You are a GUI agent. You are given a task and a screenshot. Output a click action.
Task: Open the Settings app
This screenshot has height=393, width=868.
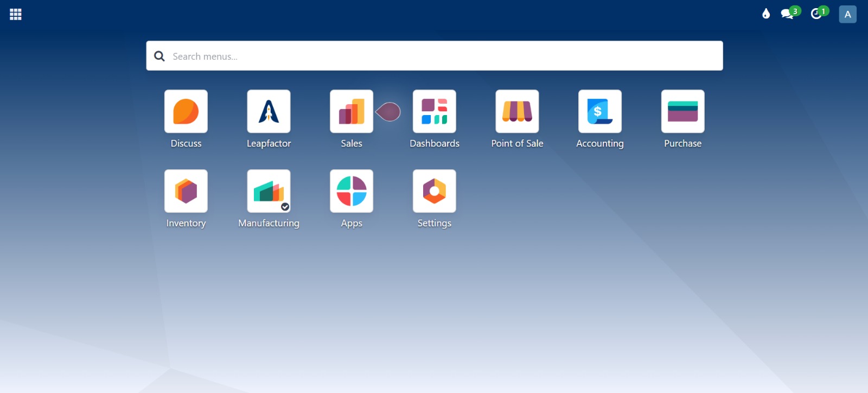pyautogui.click(x=435, y=191)
